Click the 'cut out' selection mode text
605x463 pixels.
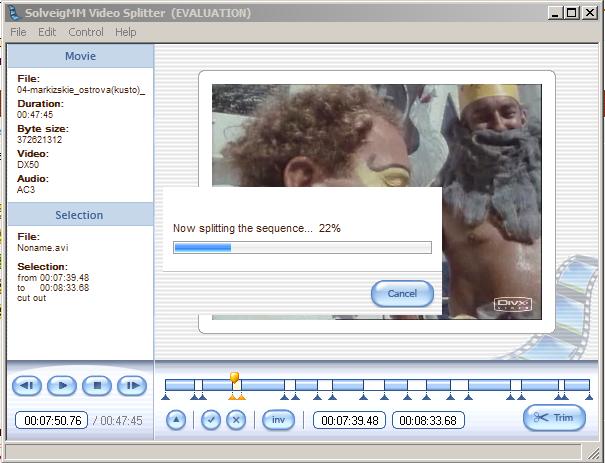[x=32, y=298]
